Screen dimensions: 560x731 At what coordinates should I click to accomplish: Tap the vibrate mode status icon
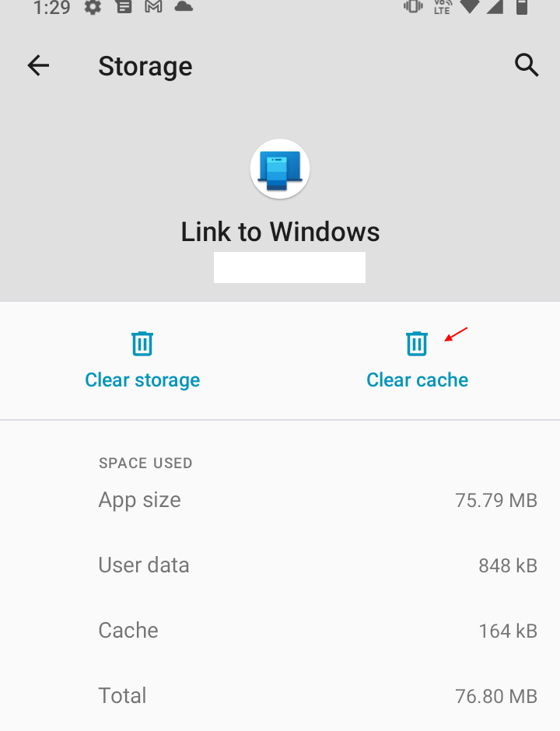click(411, 8)
